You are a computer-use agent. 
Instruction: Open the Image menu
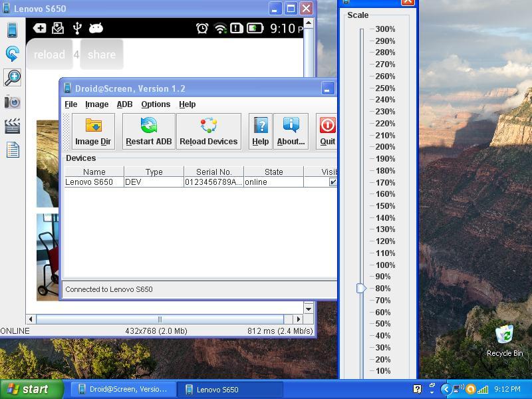96,104
